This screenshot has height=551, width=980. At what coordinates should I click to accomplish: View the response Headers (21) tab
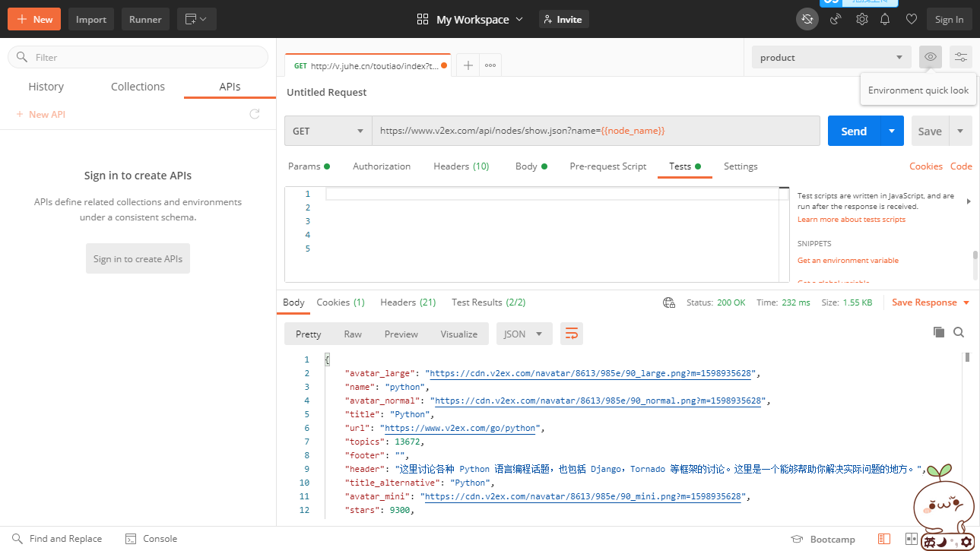408,302
